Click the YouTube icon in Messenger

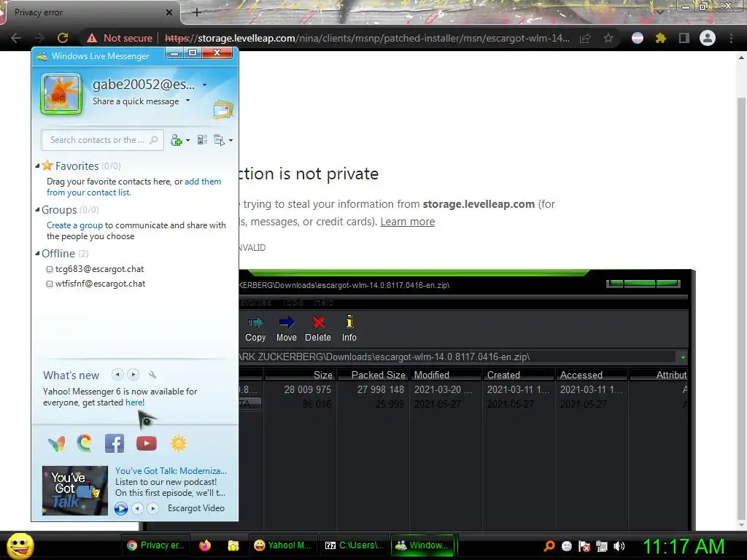(x=146, y=444)
